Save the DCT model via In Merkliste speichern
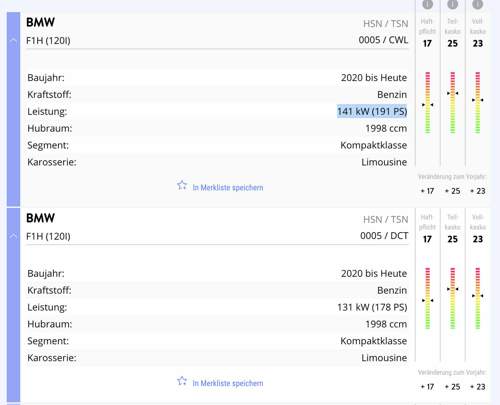 click(228, 383)
